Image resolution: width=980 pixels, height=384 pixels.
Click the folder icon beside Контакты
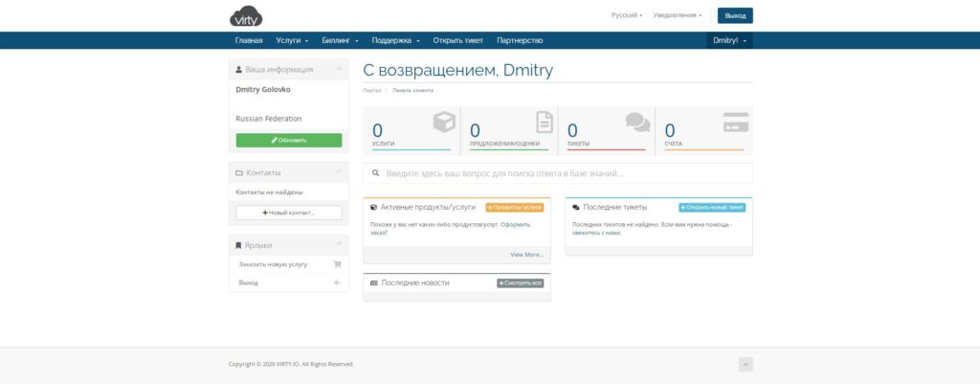coord(238,172)
